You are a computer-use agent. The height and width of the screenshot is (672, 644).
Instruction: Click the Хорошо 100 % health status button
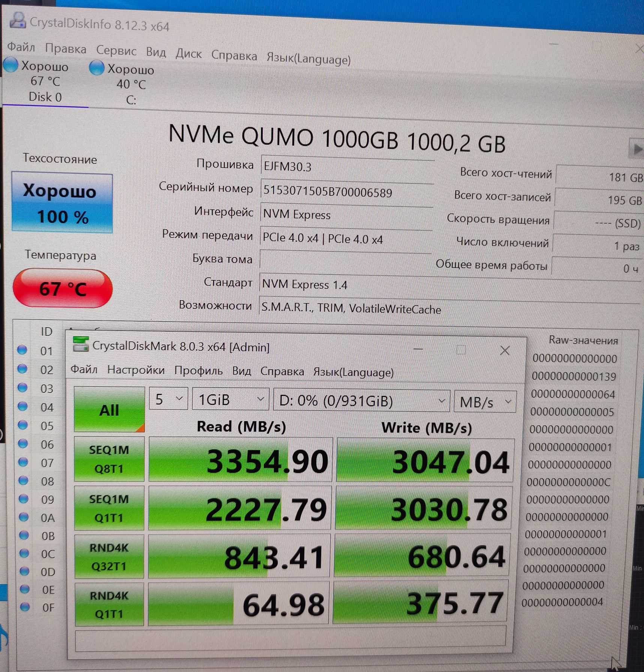[x=62, y=203]
